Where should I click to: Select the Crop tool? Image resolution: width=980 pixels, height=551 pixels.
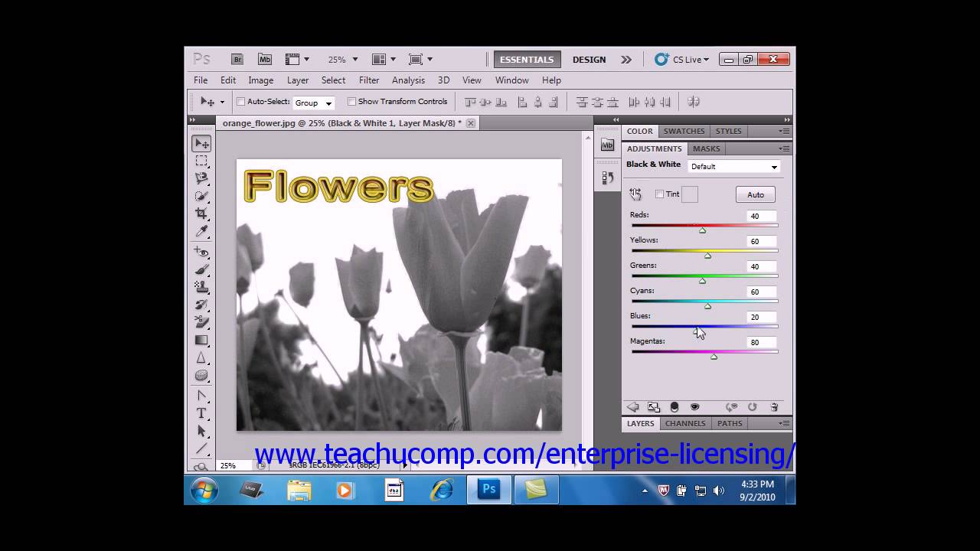point(201,214)
